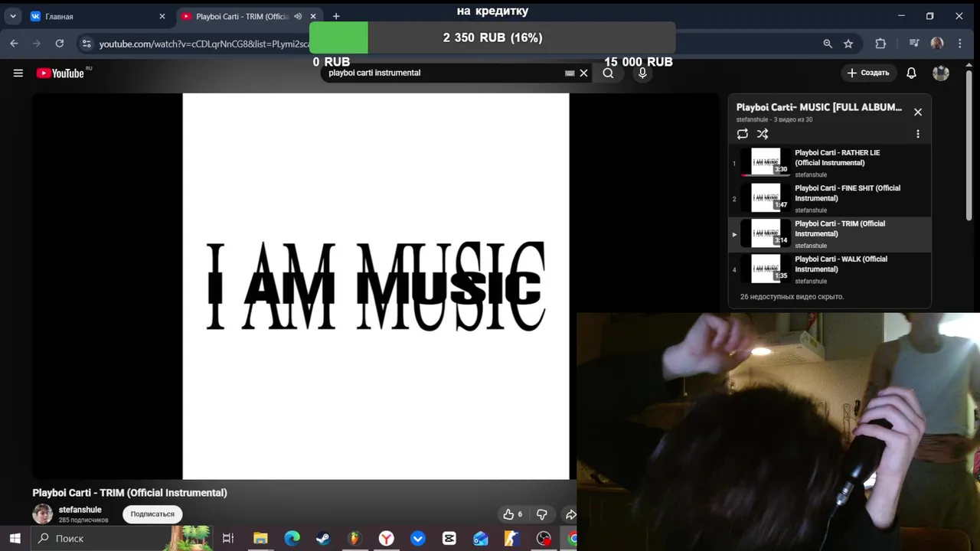Open the FINE SHIT thumbnail 1:47
The width and height of the screenshot is (980, 551).
coord(766,197)
